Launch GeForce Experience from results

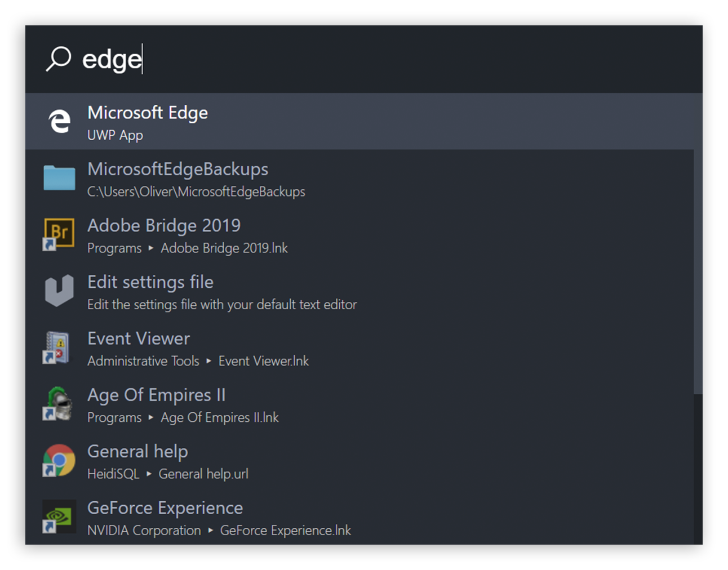[x=165, y=508]
